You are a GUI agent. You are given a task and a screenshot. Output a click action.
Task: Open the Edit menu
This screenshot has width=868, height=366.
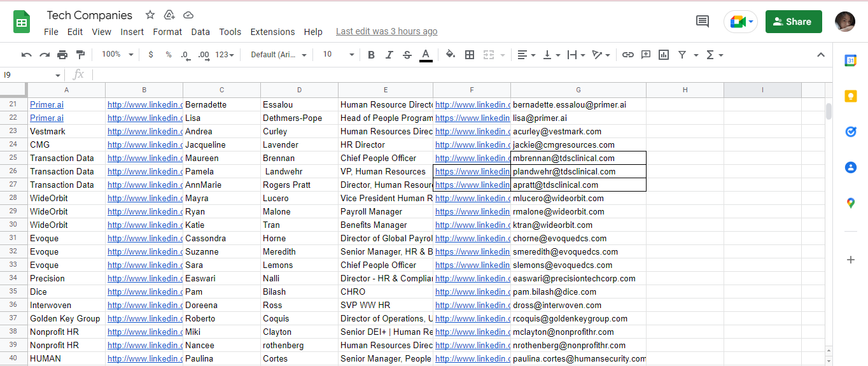click(x=75, y=32)
